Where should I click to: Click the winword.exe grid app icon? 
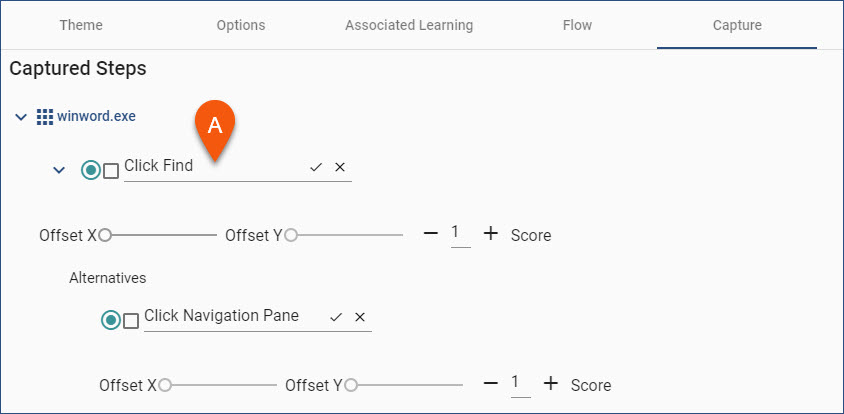point(44,116)
